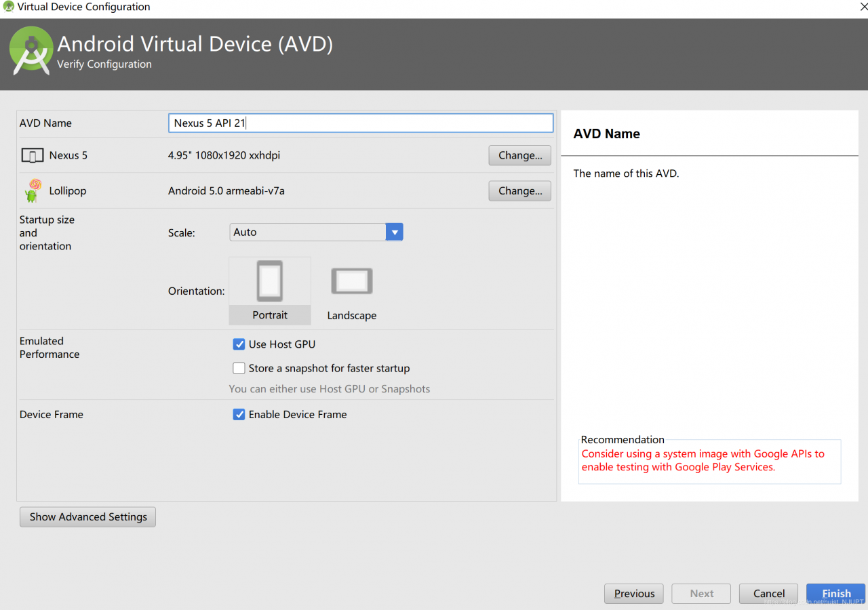Image resolution: width=868 pixels, height=610 pixels.
Task: Click the Lollipop Android icon
Action: tap(33, 191)
